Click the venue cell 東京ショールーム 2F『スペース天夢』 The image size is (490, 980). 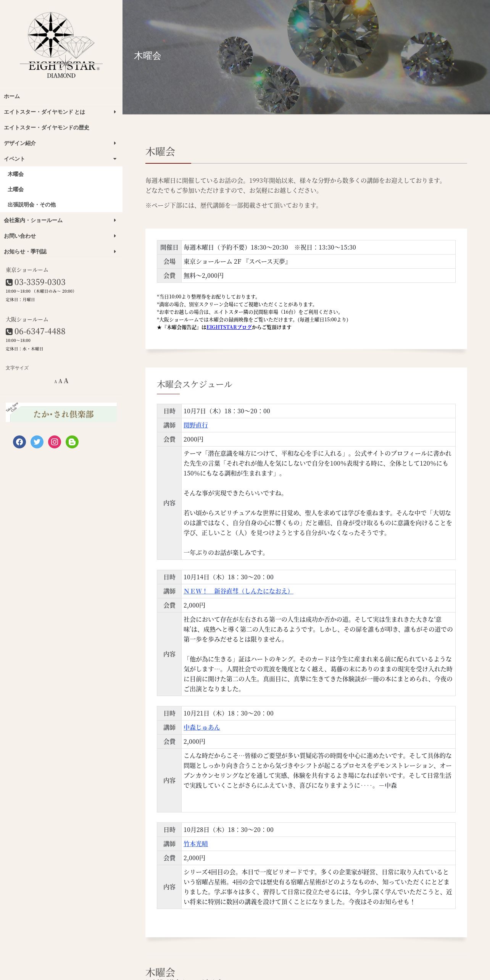[318, 261]
